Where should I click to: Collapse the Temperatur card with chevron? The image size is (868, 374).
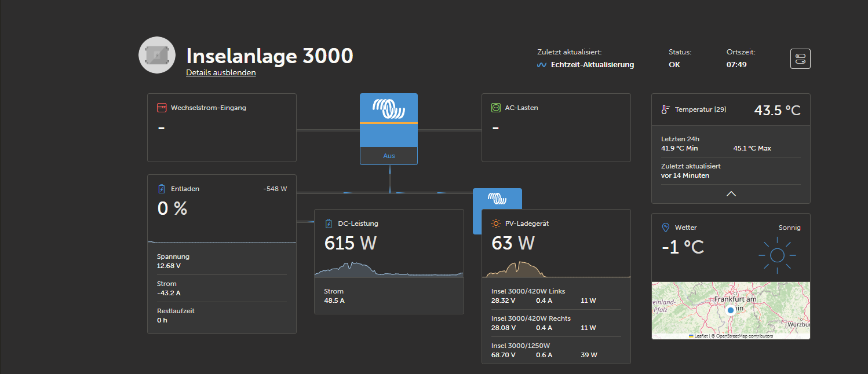(731, 194)
